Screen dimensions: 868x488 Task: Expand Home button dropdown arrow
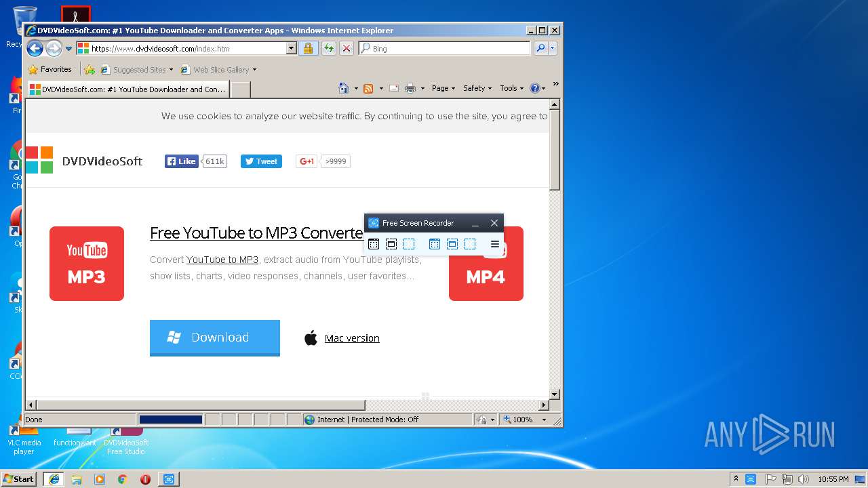[356, 88]
